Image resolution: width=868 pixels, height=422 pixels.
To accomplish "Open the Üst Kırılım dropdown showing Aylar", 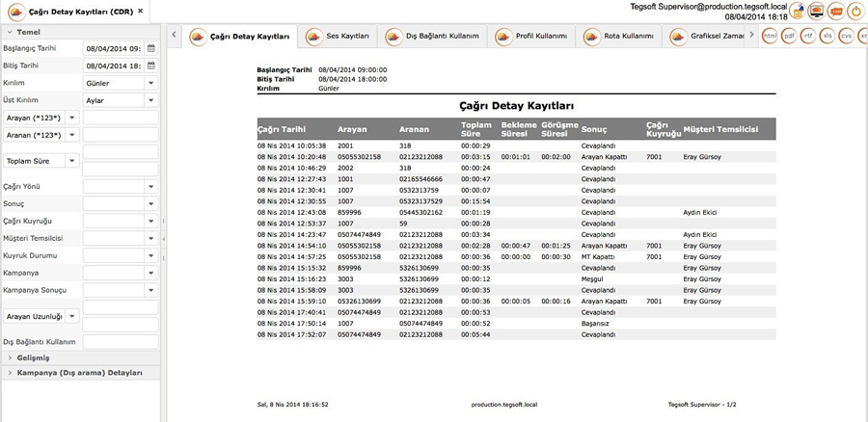I will coord(121,100).
